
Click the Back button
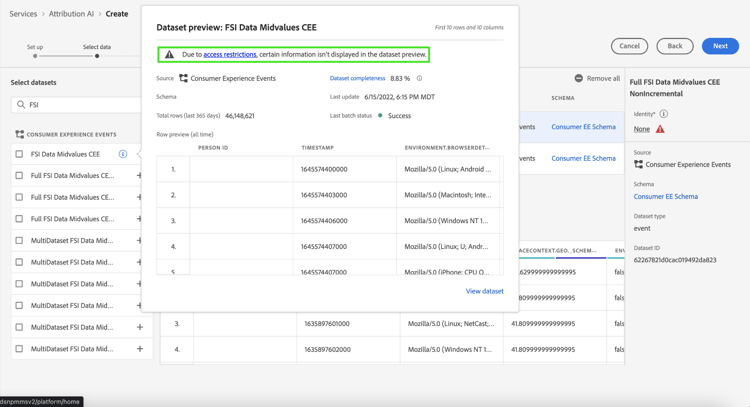tap(675, 46)
